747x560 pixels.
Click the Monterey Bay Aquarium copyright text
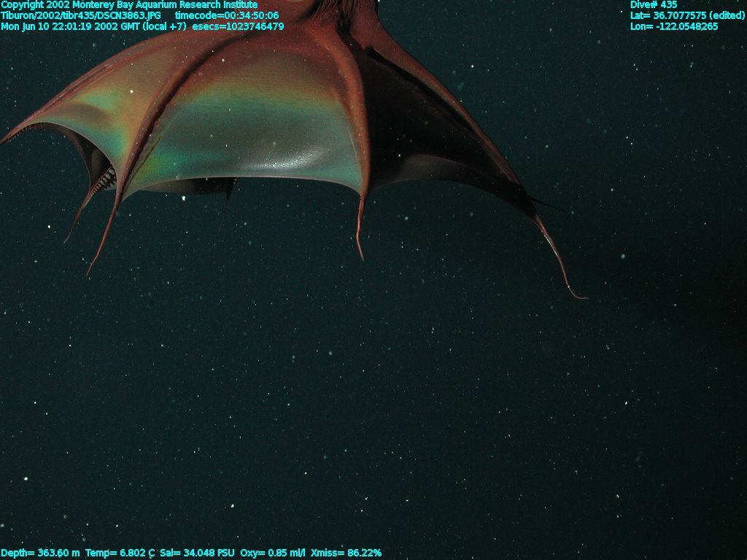[129, 5]
